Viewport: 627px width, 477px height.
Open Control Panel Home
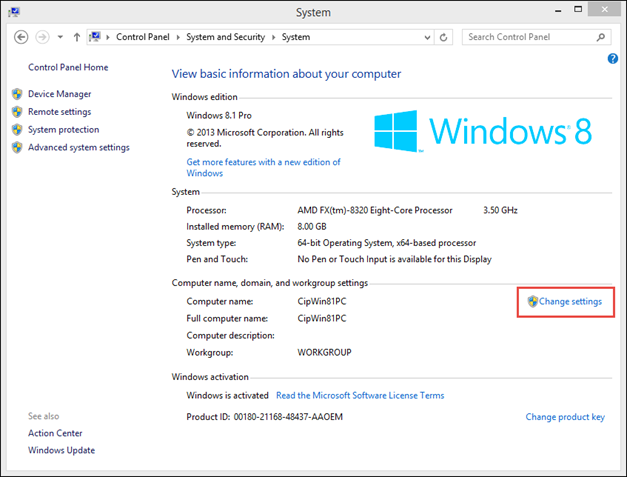click(68, 67)
